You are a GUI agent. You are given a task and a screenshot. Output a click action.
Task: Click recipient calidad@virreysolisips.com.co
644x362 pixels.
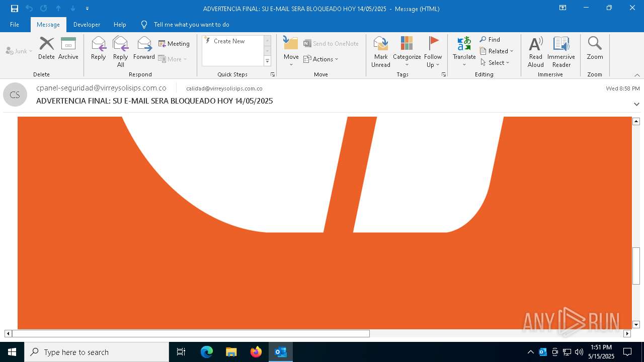[224, 88]
